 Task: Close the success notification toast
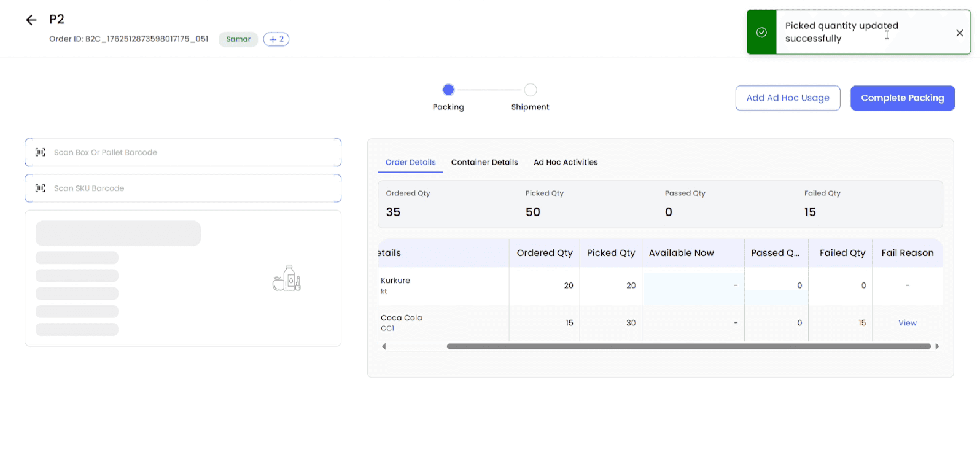959,33
